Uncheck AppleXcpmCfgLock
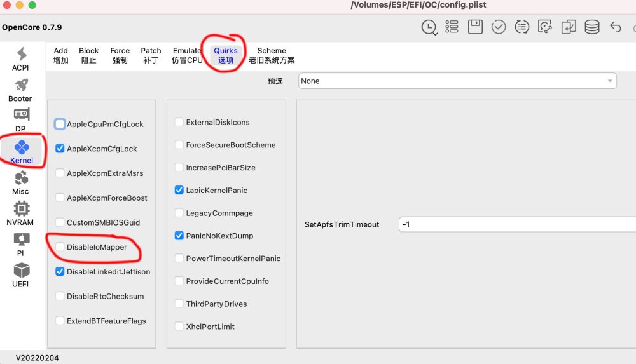 pos(60,149)
